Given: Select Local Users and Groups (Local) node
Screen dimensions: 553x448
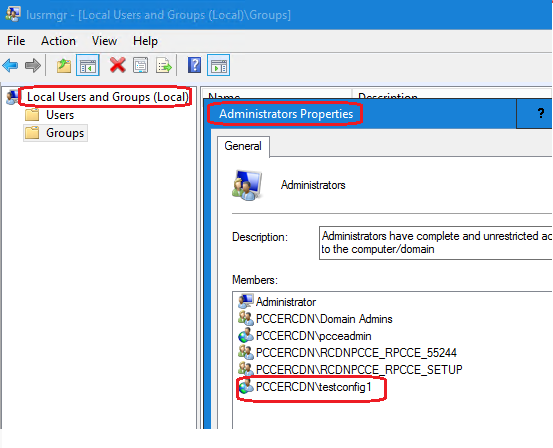Looking at the screenshot, I should tap(108, 97).
